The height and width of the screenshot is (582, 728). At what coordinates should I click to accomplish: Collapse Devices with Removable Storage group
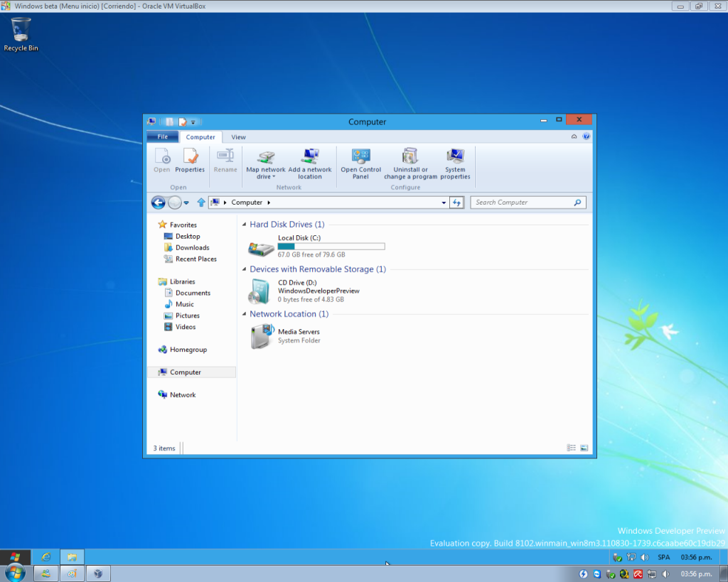pos(245,269)
